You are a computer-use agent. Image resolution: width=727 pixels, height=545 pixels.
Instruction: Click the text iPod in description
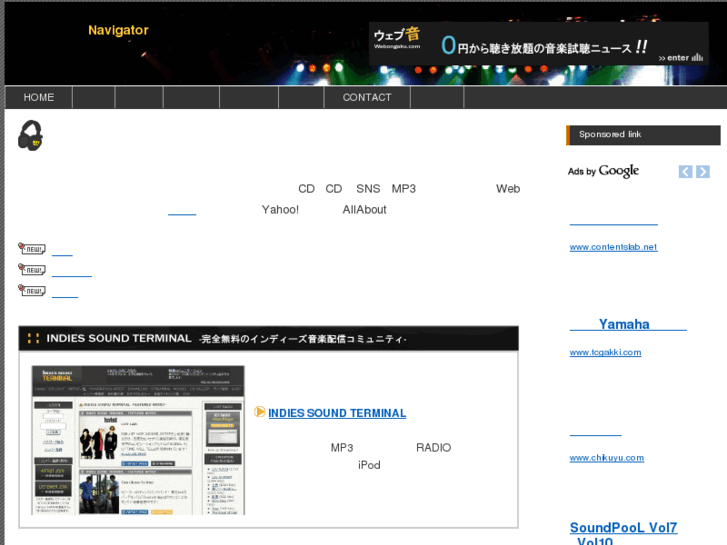click(369, 465)
